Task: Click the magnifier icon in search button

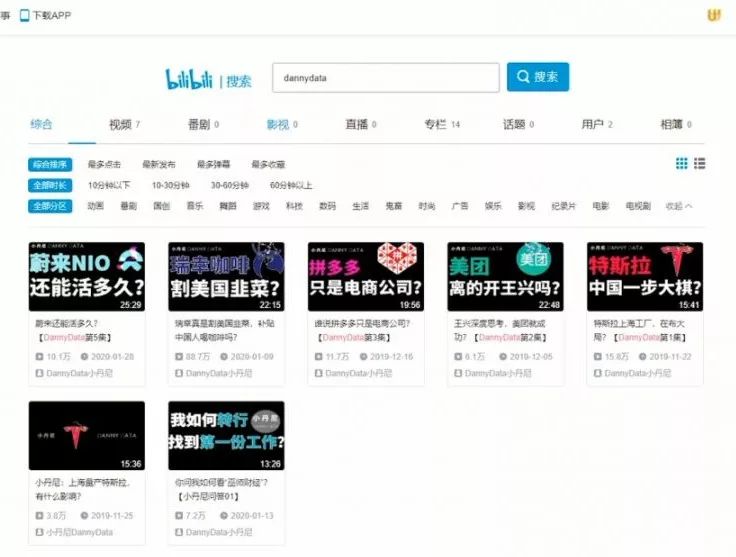Action: pyautogui.click(x=523, y=76)
